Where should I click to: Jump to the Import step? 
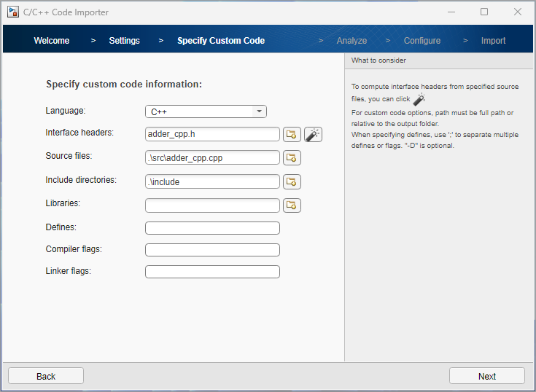493,41
